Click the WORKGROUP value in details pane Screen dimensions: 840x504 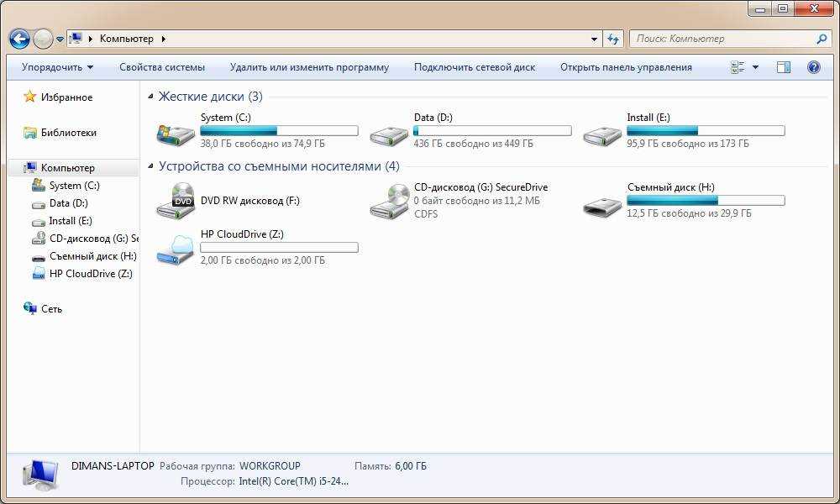pyautogui.click(x=270, y=466)
